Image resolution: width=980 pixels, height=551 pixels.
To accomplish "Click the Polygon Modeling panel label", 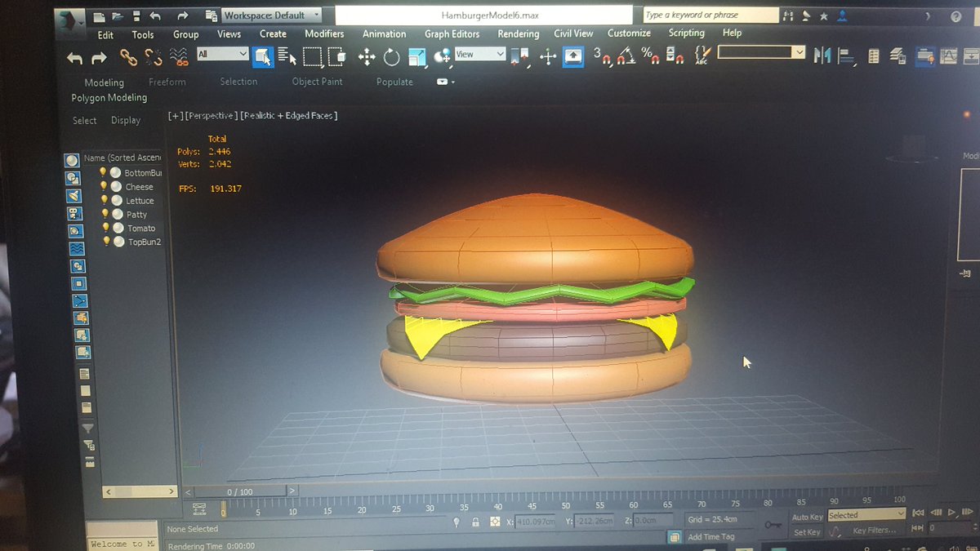I will coord(109,98).
